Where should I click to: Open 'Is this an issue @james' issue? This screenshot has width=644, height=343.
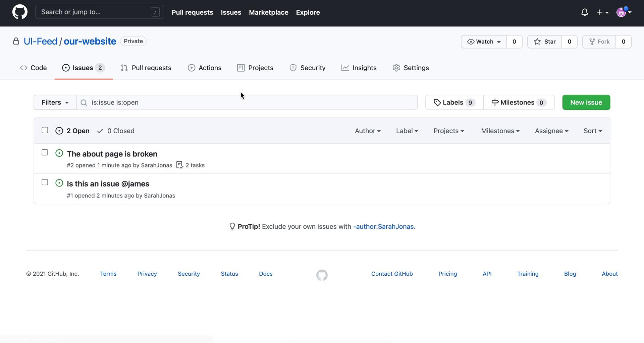(x=108, y=184)
